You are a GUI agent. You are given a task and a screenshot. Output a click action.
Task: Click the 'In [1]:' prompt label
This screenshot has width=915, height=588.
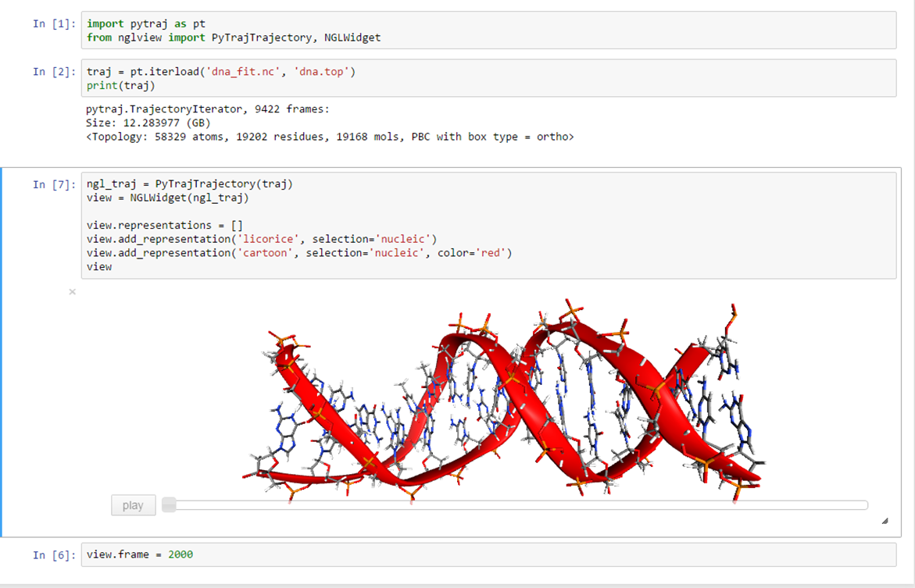pos(54,24)
